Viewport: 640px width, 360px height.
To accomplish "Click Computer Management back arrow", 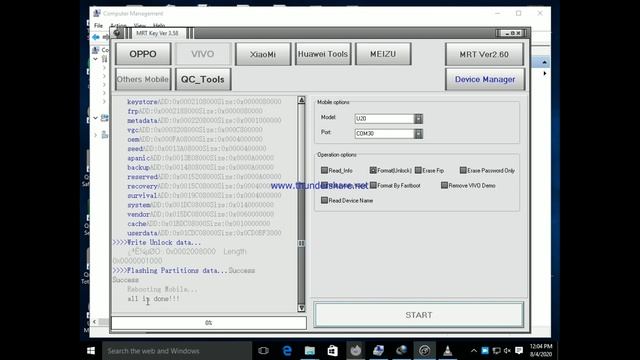I will (96, 37).
